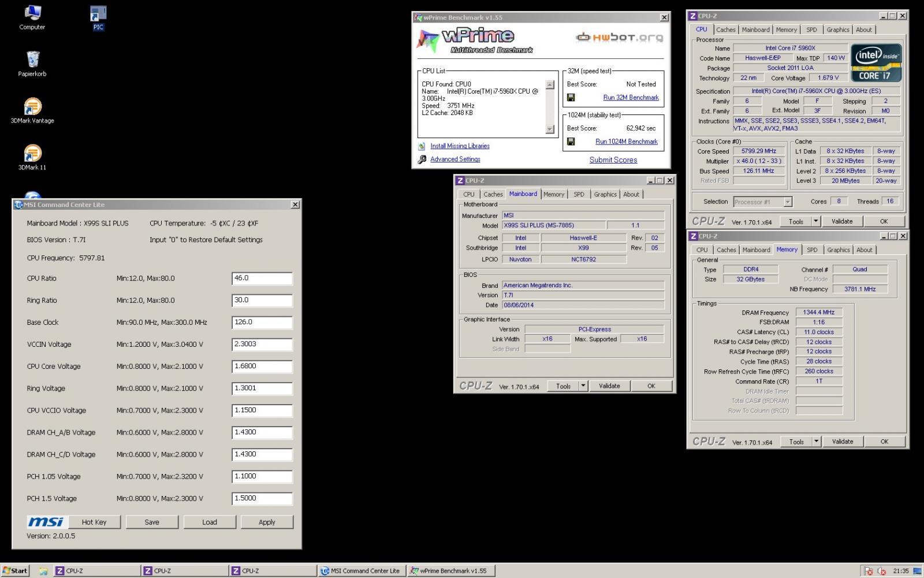Click the VCCIN Voltage input field
Screen dimensions: 924x578
click(262, 344)
